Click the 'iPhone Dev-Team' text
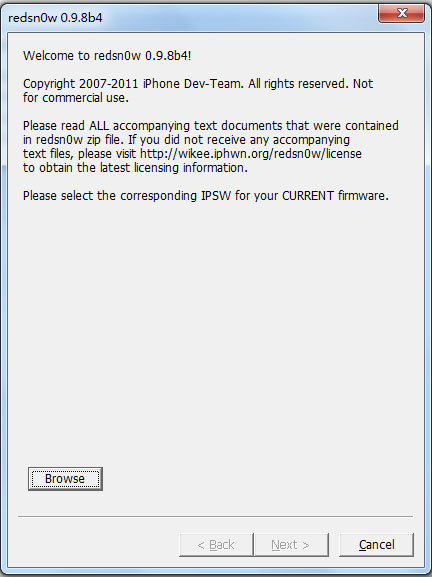 pyautogui.click(x=193, y=84)
